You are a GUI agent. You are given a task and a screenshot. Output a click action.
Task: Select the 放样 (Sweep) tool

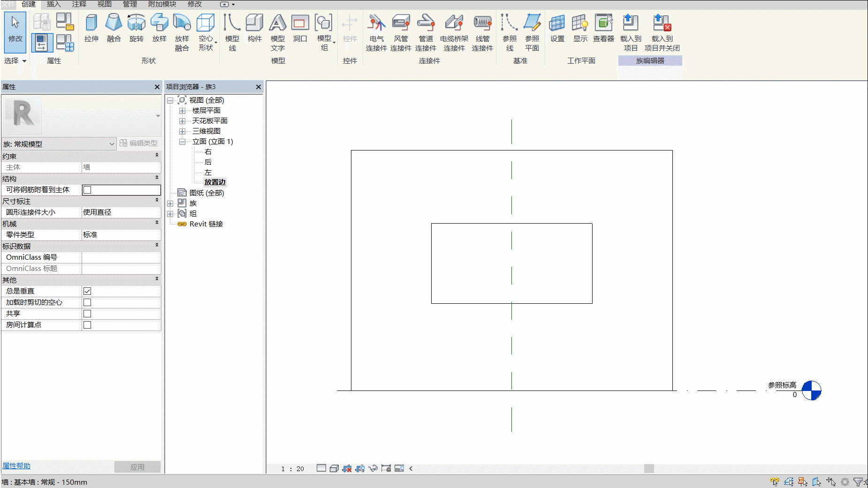(x=159, y=28)
